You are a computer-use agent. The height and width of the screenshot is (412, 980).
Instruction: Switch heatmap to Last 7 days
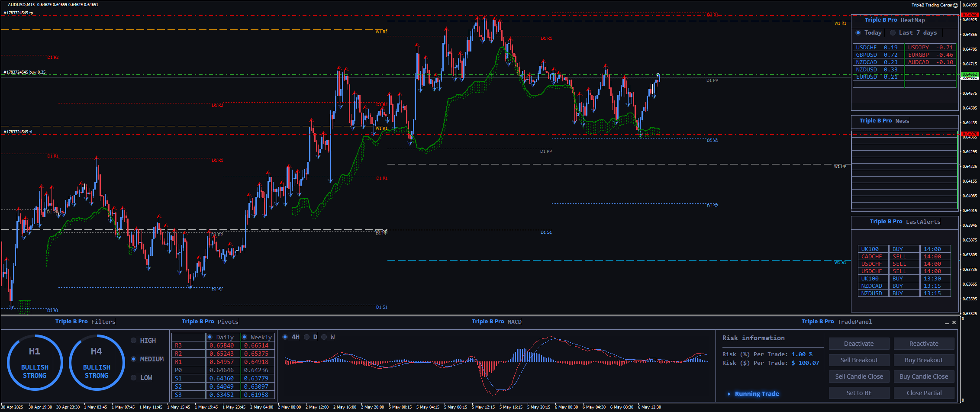tap(893, 33)
